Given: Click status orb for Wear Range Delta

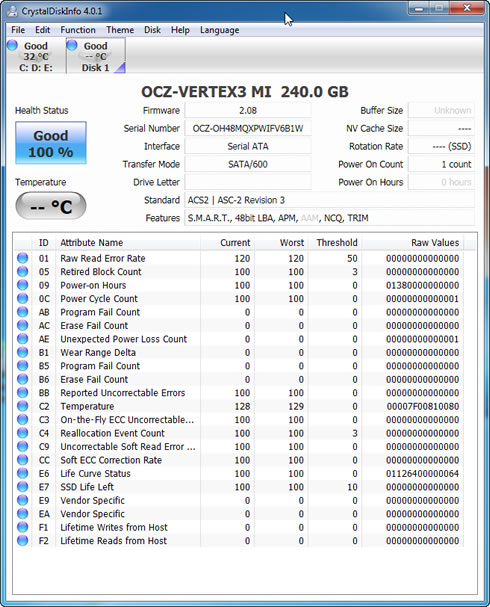Looking at the screenshot, I should 23,352.
